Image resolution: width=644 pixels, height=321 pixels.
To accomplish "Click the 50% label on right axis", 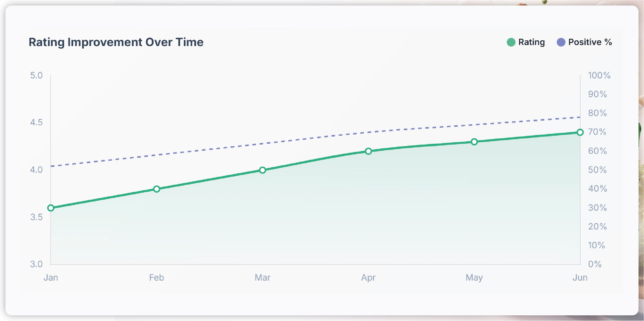I will (x=597, y=170).
